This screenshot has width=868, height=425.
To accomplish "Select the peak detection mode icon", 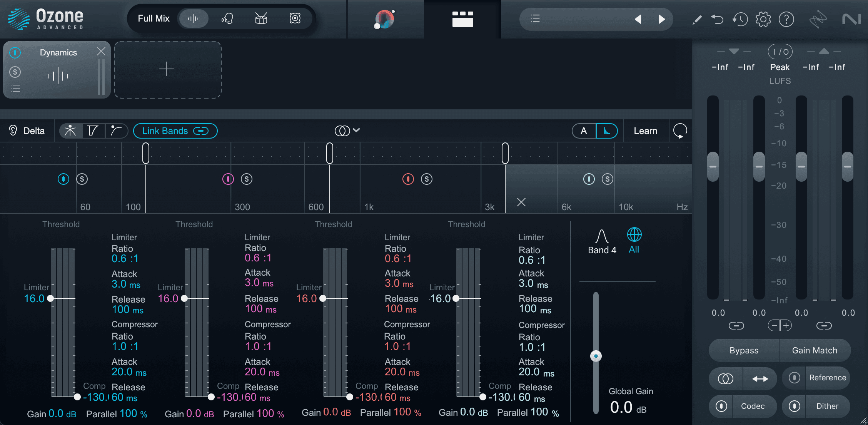I will [70, 131].
